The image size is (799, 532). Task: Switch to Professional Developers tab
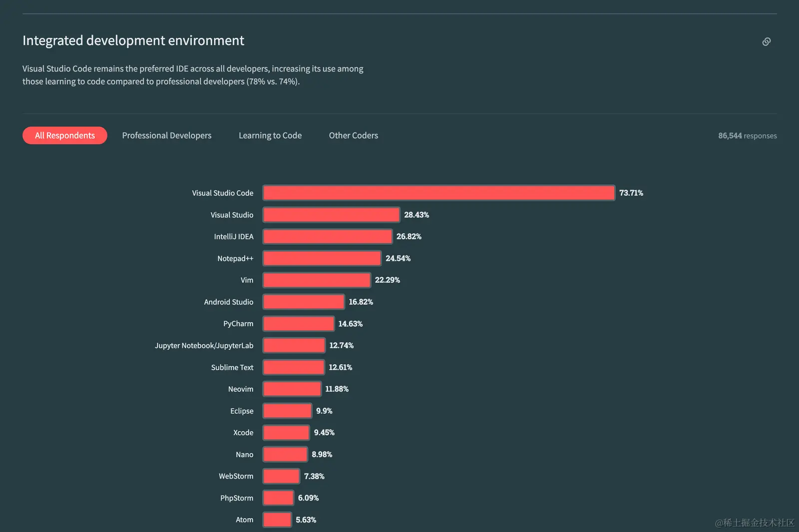(x=167, y=135)
